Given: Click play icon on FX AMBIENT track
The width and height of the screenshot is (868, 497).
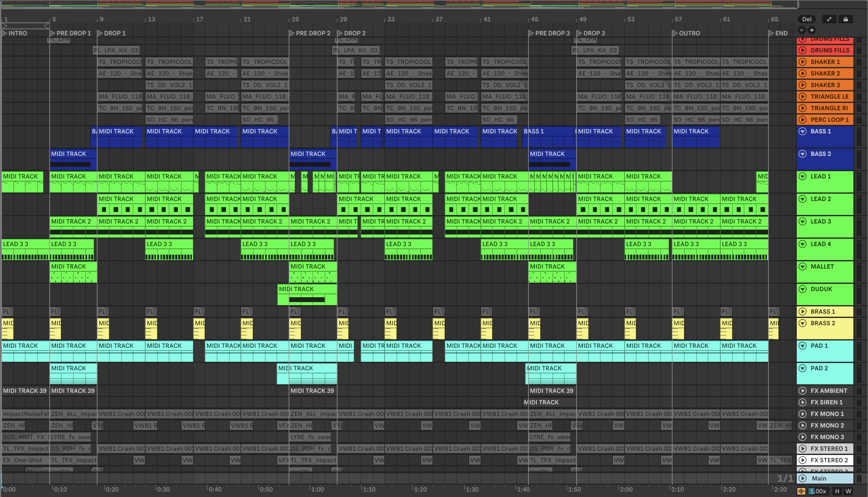Looking at the screenshot, I should click(803, 391).
